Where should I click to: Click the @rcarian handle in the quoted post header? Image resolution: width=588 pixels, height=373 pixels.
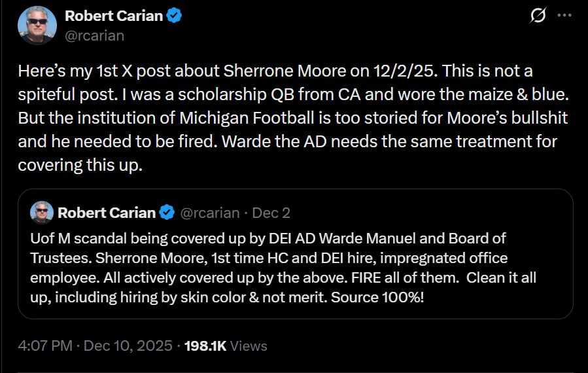tap(209, 213)
